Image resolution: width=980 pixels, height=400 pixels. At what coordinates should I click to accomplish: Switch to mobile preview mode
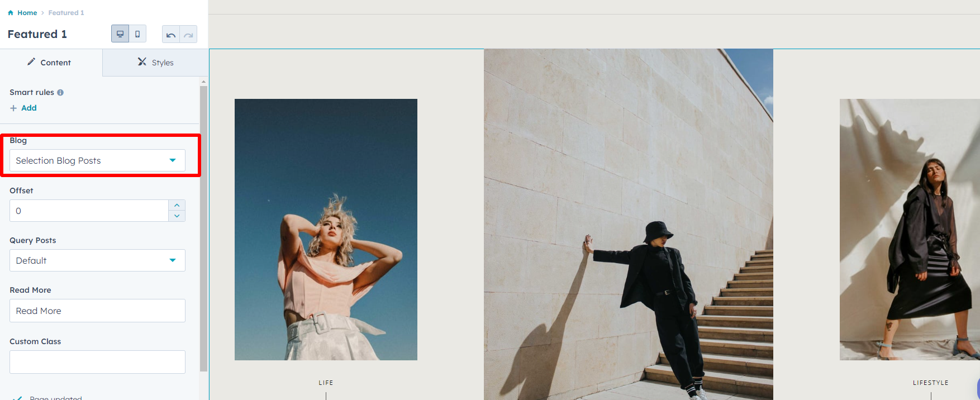(137, 34)
